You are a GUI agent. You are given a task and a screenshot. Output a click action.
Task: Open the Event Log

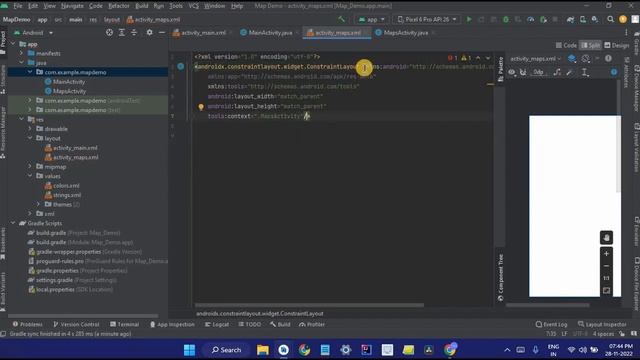pyautogui.click(x=551, y=324)
